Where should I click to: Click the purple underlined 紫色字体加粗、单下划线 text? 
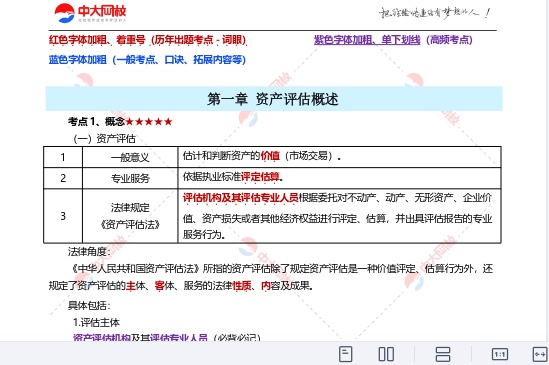pyautogui.click(x=367, y=40)
